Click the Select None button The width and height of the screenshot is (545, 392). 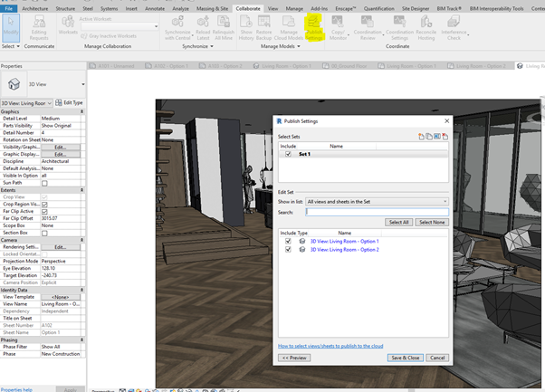click(432, 222)
